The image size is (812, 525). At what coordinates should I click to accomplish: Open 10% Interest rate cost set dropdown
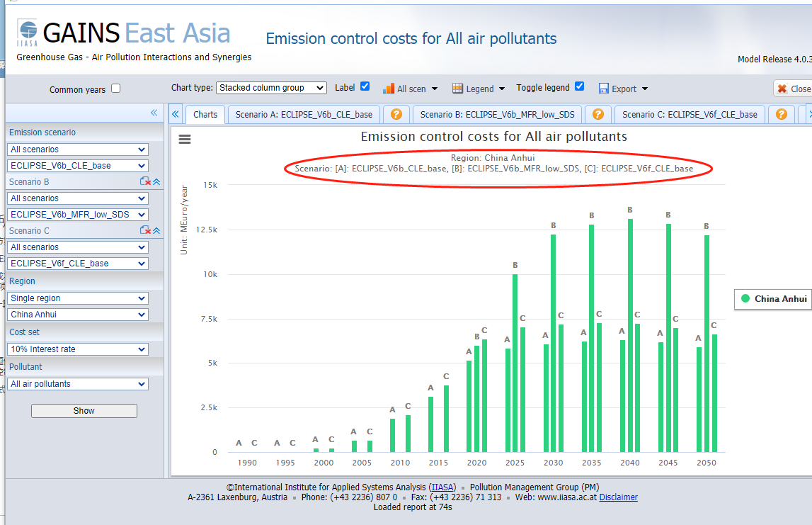click(78, 349)
